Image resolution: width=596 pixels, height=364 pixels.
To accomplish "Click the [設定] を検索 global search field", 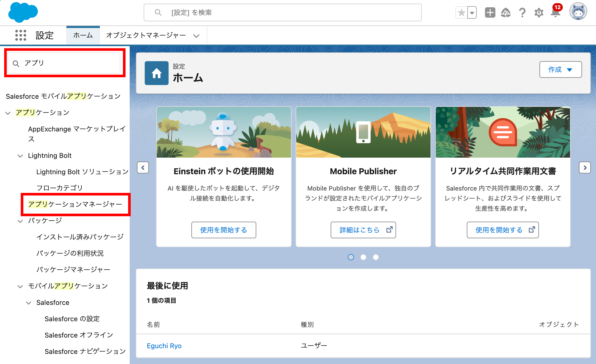I will [283, 12].
